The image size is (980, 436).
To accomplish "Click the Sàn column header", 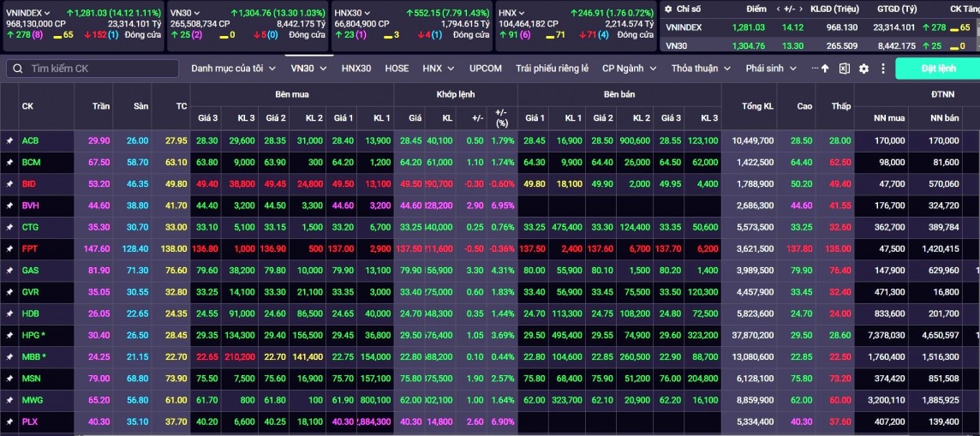I will (140, 106).
